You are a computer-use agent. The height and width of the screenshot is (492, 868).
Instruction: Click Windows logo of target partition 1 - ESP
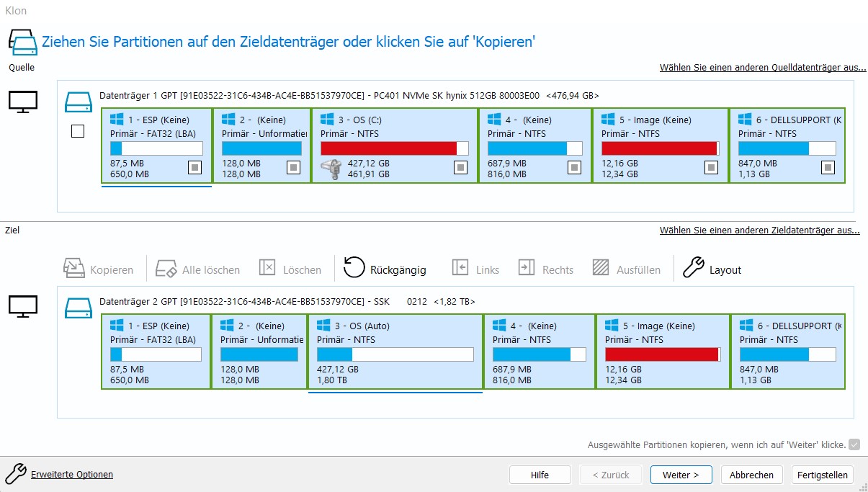pos(117,325)
